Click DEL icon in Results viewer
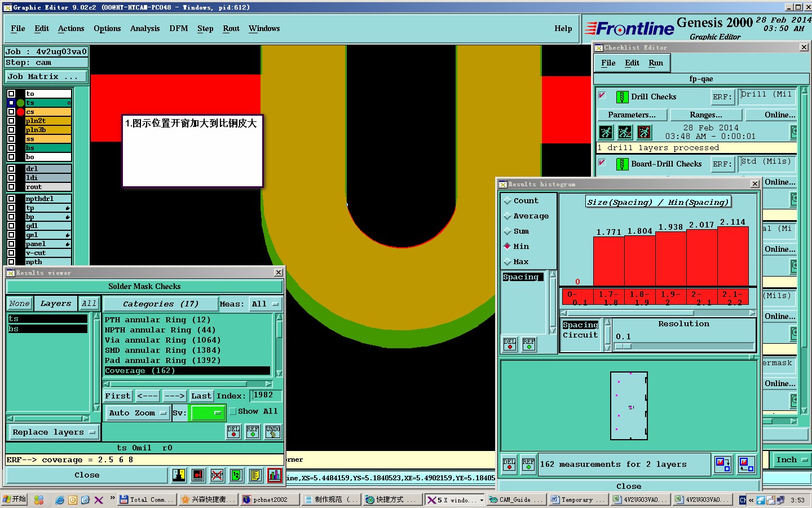The image size is (812, 508). 233,432
